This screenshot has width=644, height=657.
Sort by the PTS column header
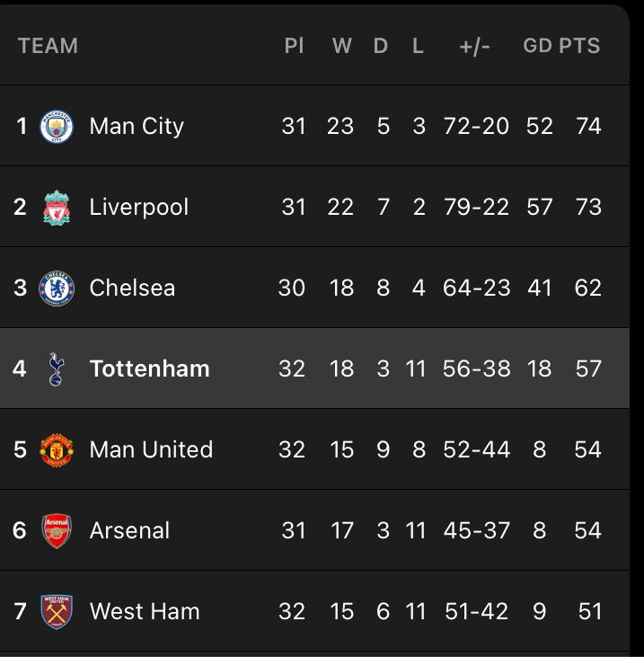[580, 45]
